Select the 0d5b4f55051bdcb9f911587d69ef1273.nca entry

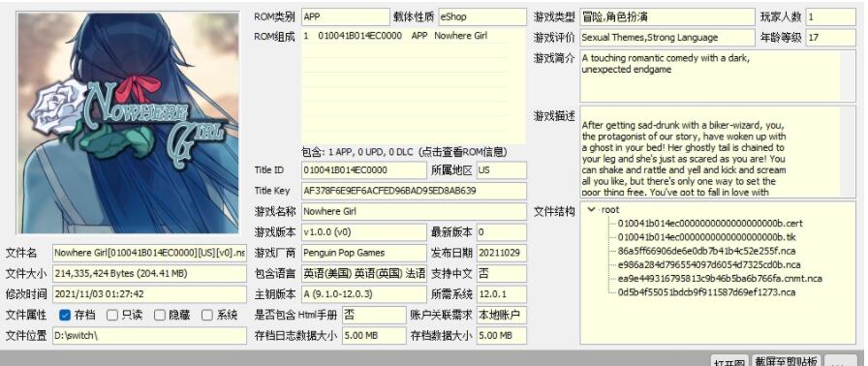(x=706, y=292)
